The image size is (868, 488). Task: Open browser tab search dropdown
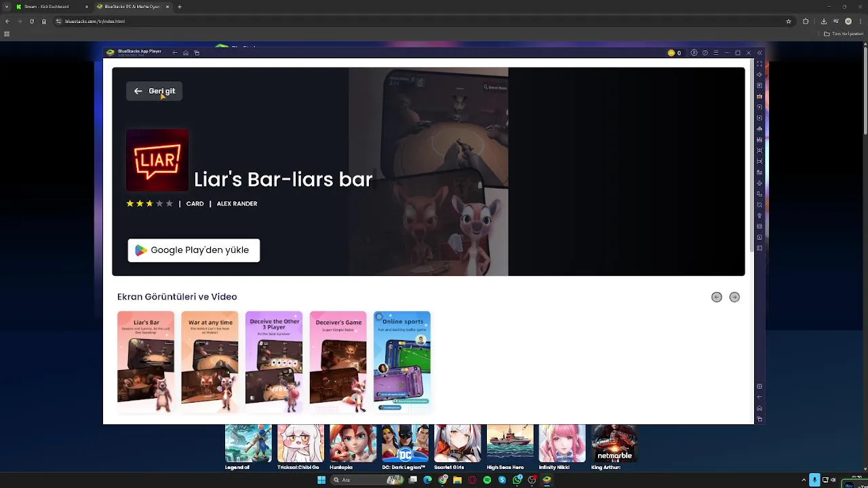click(5, 7)
